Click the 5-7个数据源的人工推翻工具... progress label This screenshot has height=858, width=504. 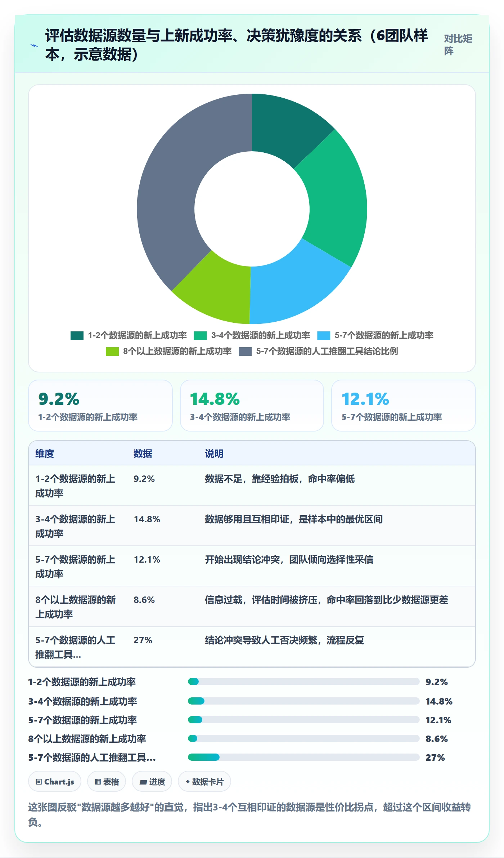(x=92, y=758)
